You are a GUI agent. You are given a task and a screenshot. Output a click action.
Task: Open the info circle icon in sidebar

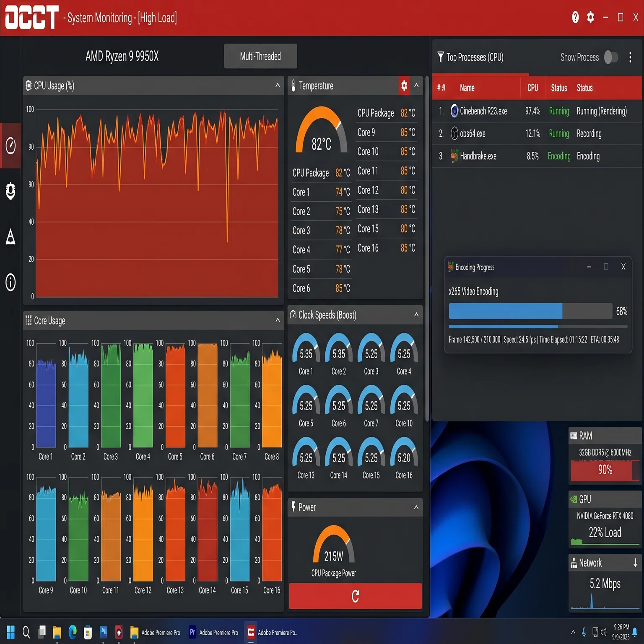(10, 282)
